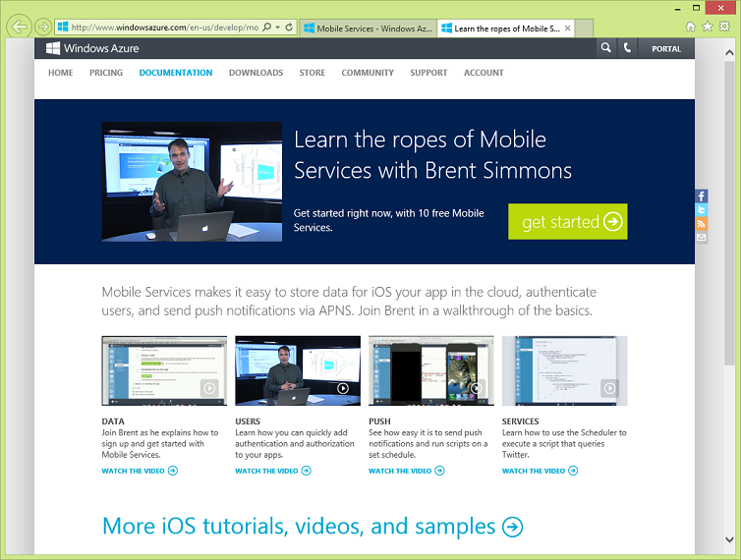Click WATCH THE VIDEO under USERS
The width and height of the screenshot is (741, 560).
(x=273, y=471)
